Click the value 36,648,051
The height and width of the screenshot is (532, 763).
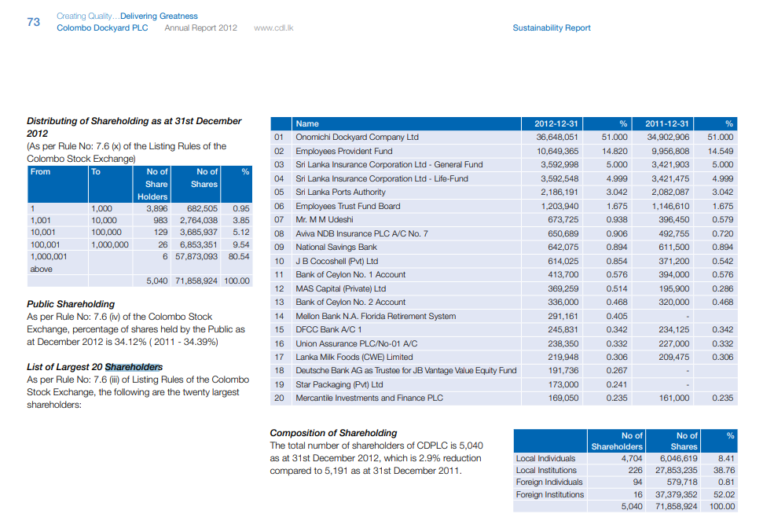557,138
